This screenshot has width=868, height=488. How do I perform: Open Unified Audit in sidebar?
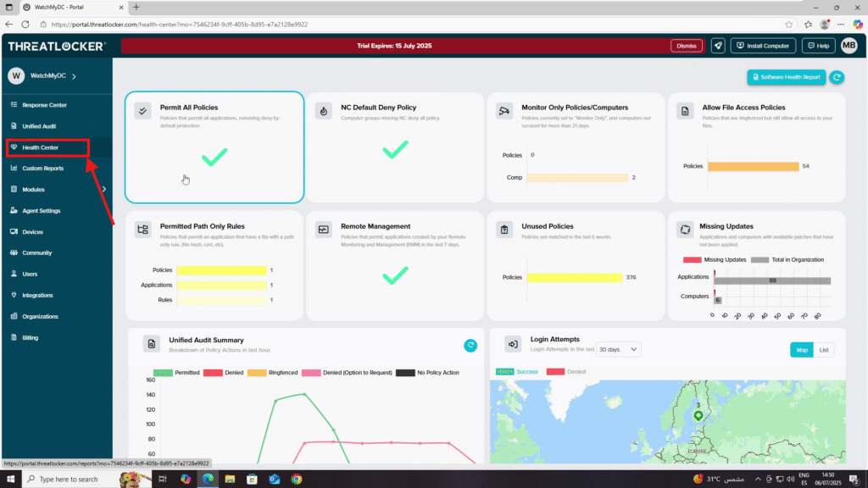tap(39, 126)
